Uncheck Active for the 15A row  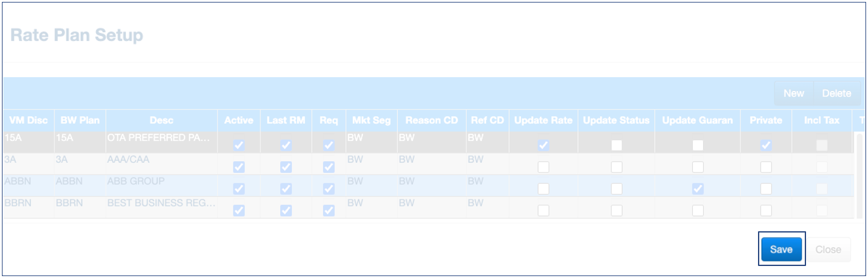pos(239,146)
